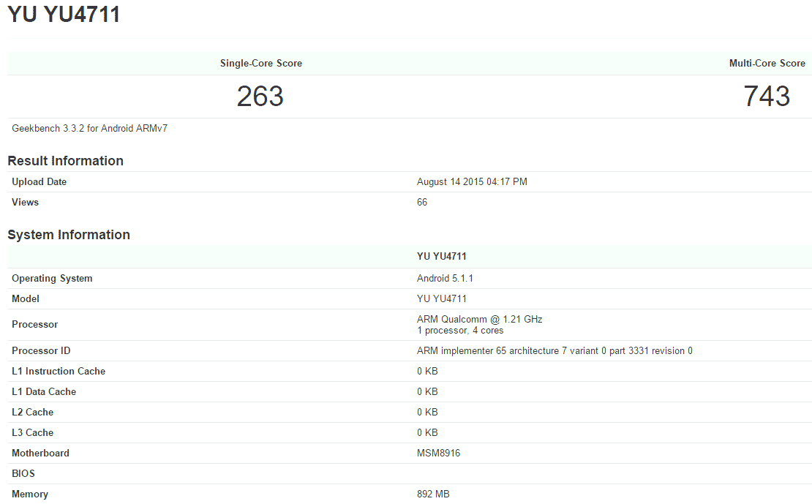Viewport: 812px width, 504px height.
Task: Click the multi-core score value 743
Action: (767, 97)
